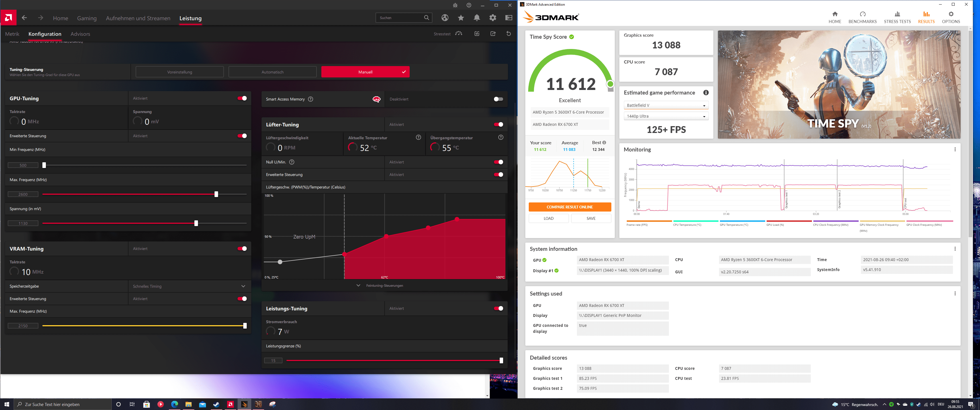The image size is (980, 410).
Task: Open 3DMark STRESS TESTS tab
Action: coord(897,17)
